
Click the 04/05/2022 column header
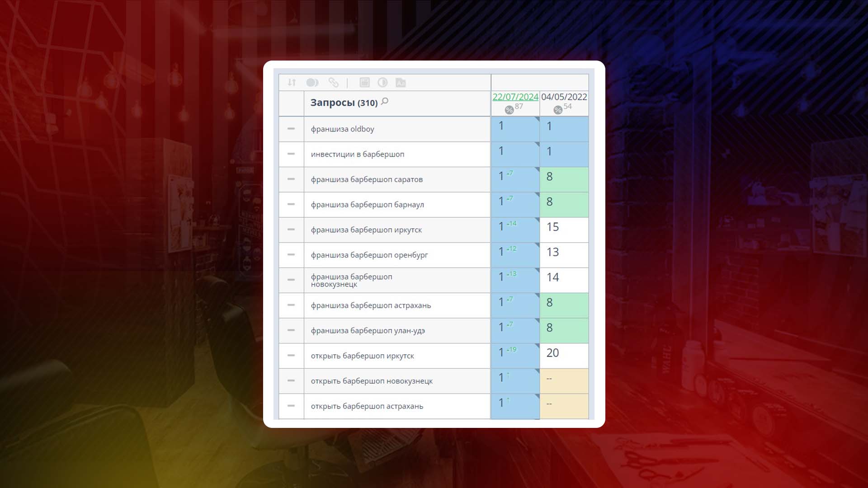click(564, 97)
